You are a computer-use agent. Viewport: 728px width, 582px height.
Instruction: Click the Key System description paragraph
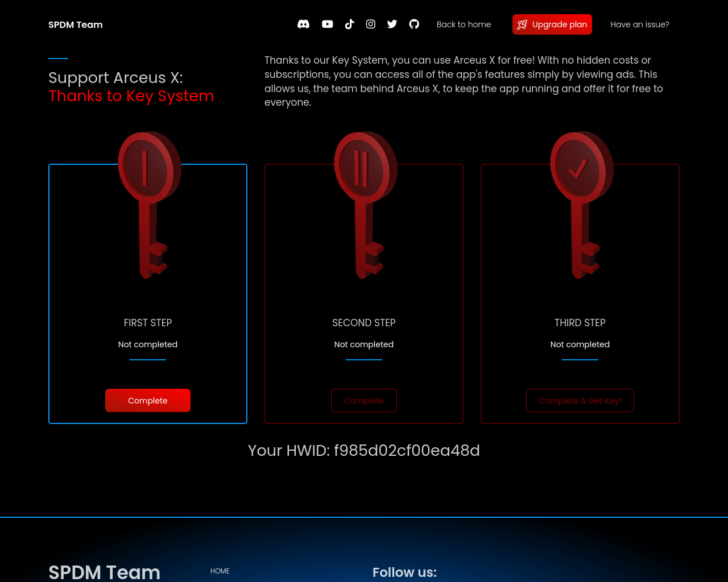[x=464, y=81]
